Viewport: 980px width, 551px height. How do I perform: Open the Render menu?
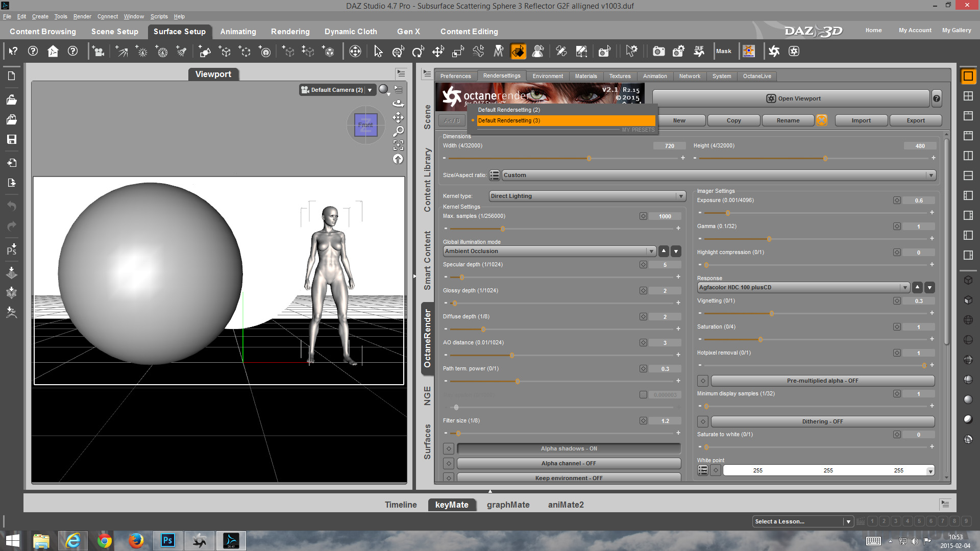tap(82, 16)
